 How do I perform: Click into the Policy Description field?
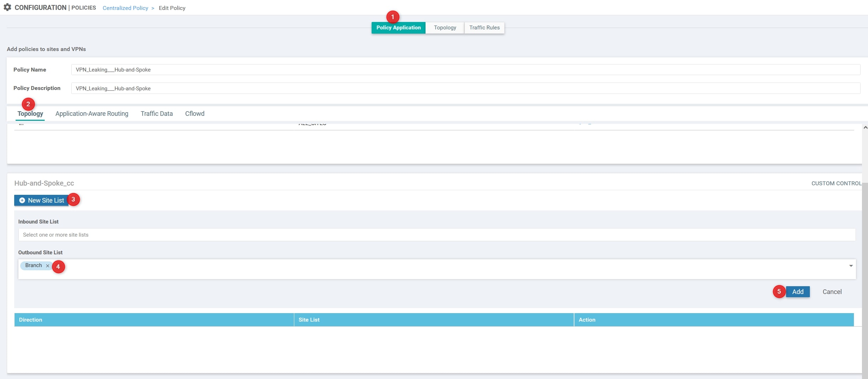(465, 89)
